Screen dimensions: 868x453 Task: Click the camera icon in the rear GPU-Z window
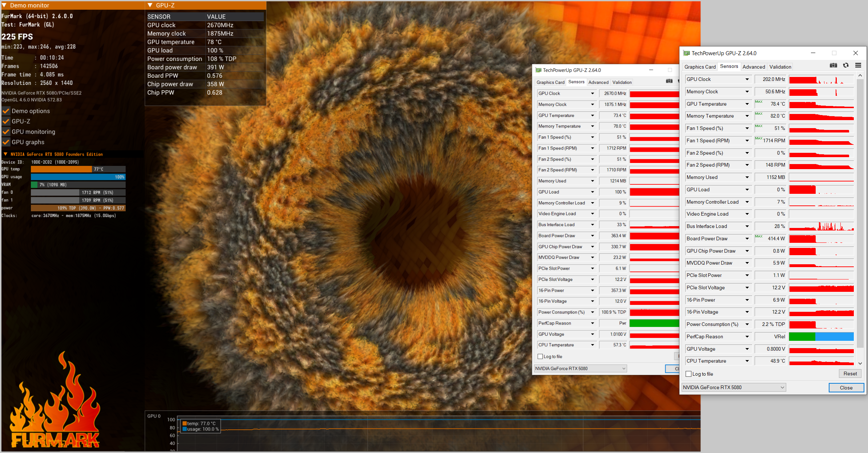pos(669,81)
